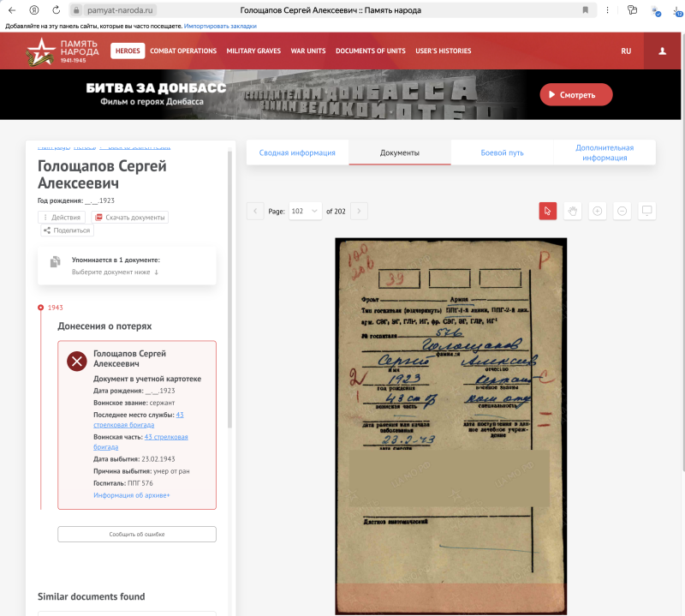
Task: Open the user profile icon
Action: pyautogui.click(x=663, y=51)
